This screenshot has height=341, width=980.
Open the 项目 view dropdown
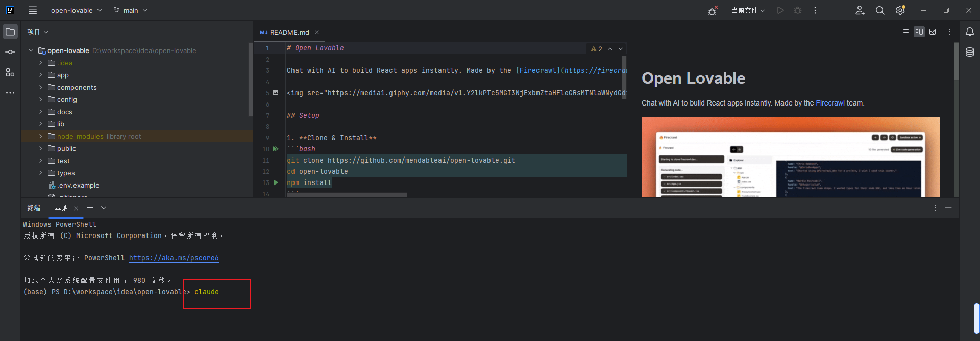coord(38,32)
